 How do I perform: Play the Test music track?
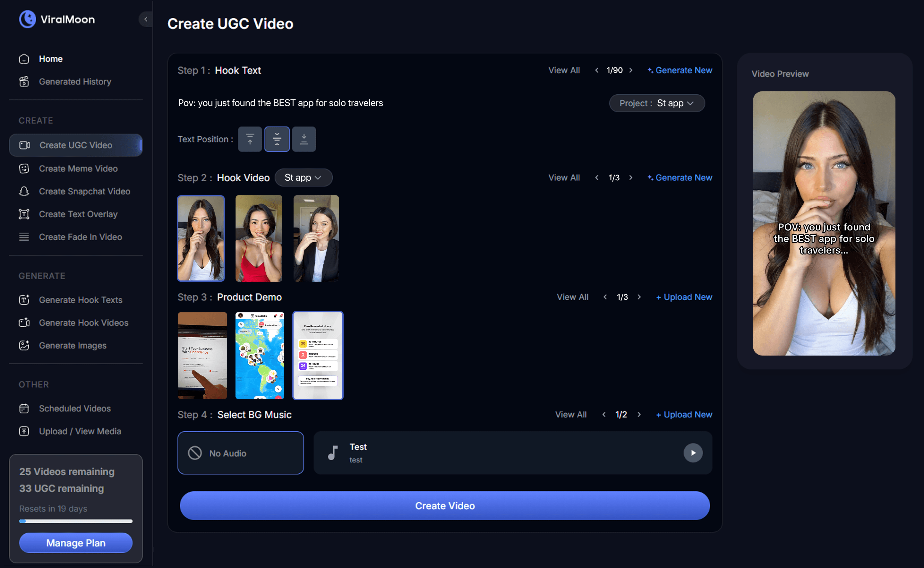[x=693, y=453]
